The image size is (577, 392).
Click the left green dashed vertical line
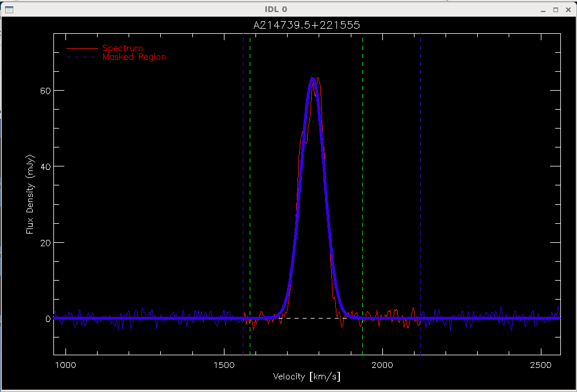[250, 194]
